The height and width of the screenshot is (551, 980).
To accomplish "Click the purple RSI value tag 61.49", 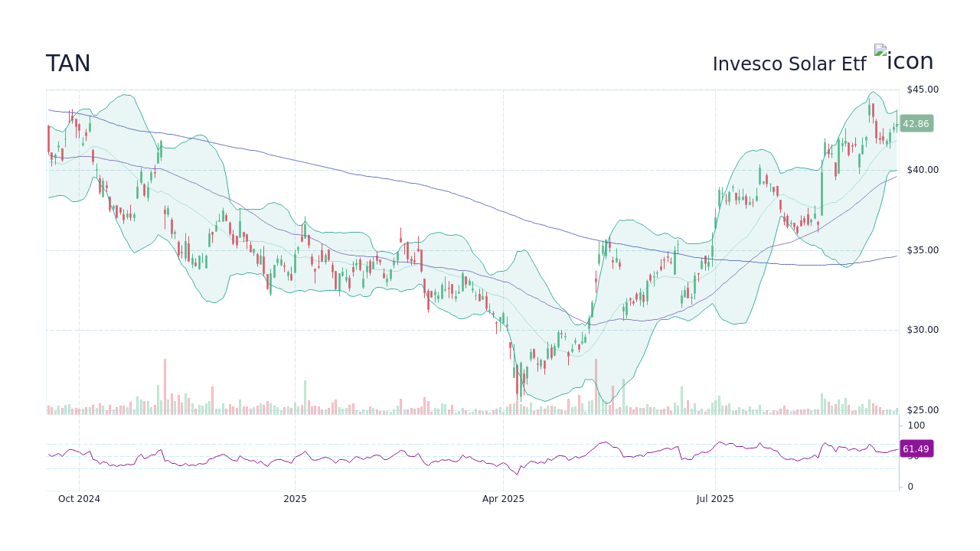I will tap(916, 449).
